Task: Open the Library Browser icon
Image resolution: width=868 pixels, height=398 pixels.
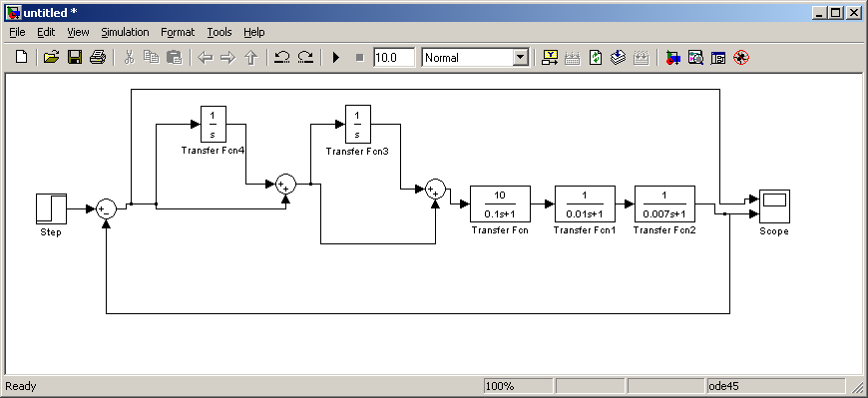Action: [x=672, y=58]
